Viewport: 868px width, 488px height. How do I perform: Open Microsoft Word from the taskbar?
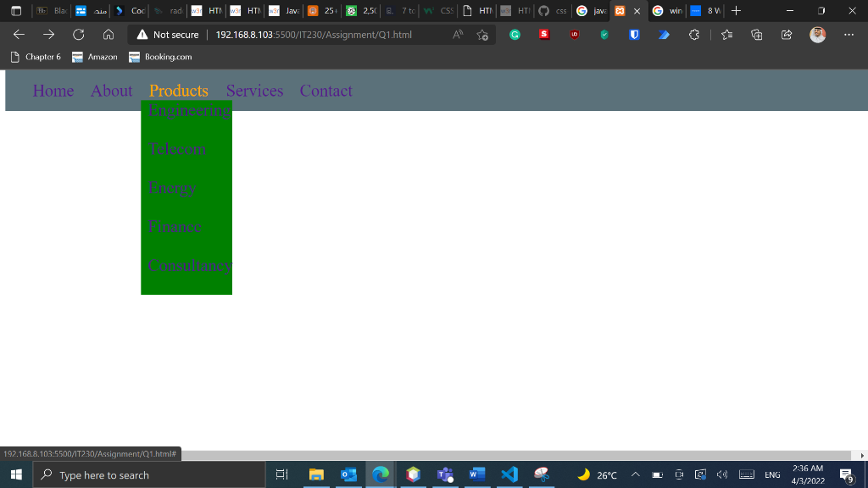[x=477, y=474]
